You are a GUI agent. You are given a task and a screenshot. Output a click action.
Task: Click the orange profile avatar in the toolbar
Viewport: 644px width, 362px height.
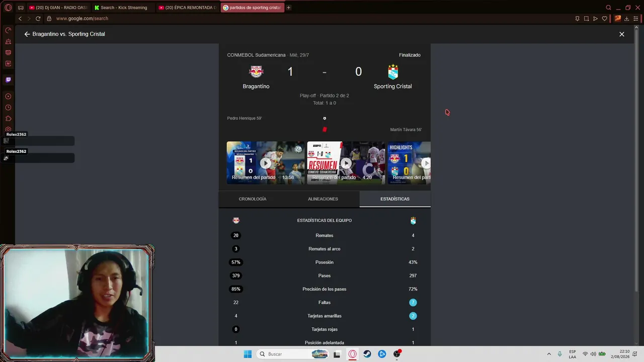coord(617,19)
